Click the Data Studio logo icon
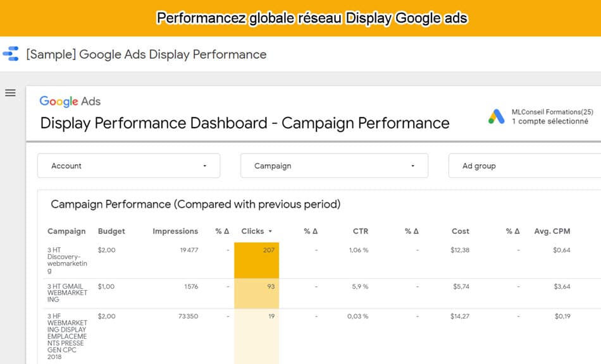601x364 pixels. click(11, 54)
